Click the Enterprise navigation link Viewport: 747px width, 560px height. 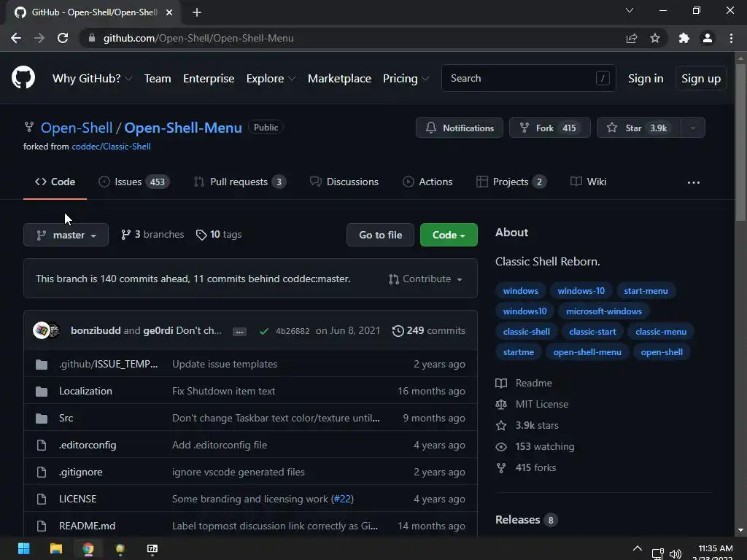[x=209, y=79]
